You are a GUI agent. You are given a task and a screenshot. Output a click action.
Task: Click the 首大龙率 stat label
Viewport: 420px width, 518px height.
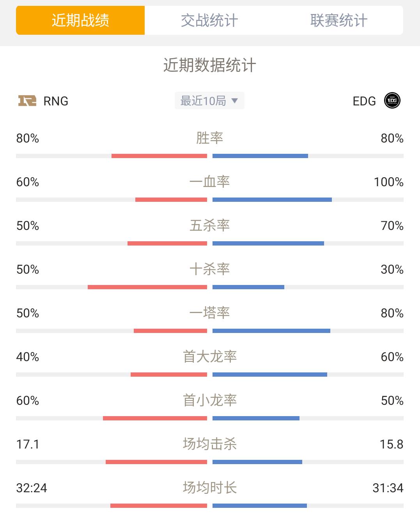pyautogui.click(x=209, y=357)
